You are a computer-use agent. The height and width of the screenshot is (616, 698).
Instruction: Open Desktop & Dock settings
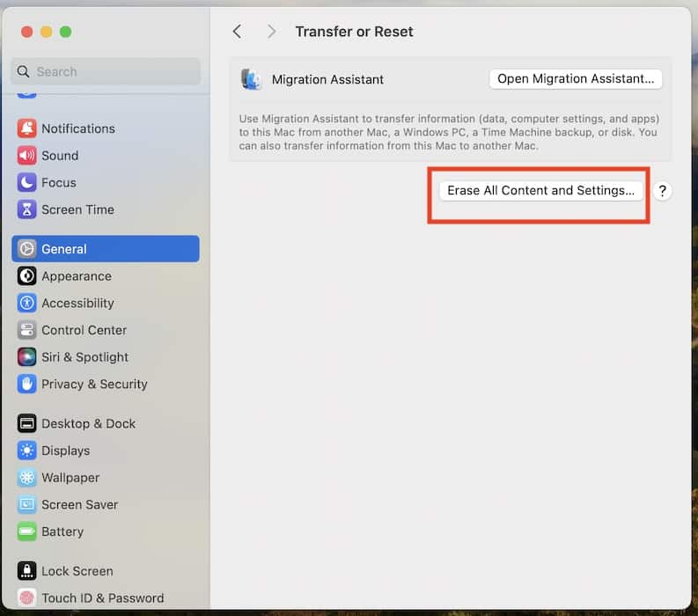(88, 423)
